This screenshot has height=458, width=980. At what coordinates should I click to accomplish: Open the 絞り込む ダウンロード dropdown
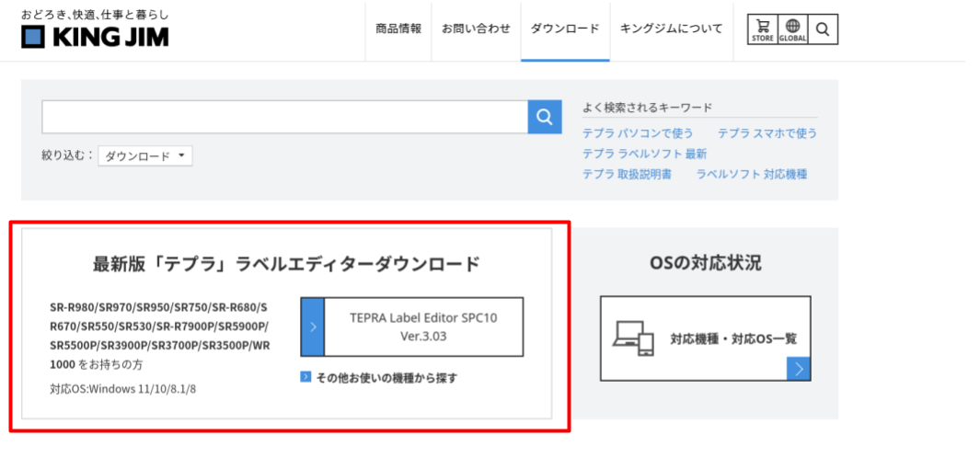click(x=145, y=156)
